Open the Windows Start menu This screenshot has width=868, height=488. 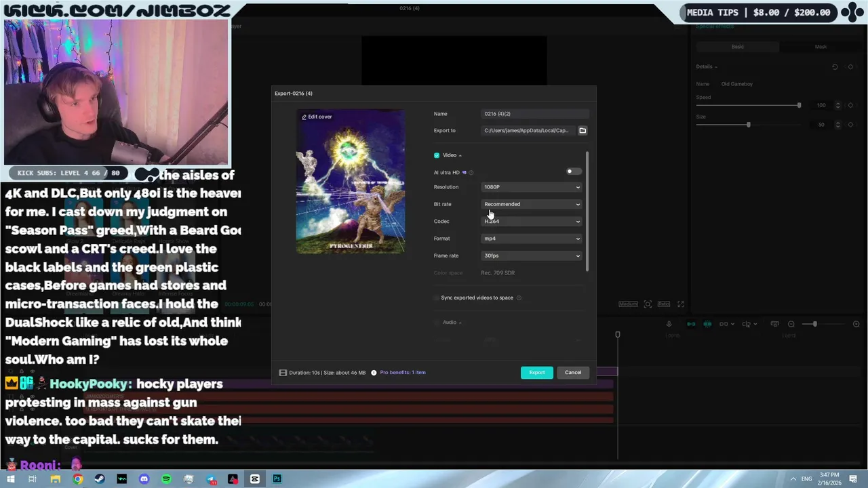(x=12, y=479)
